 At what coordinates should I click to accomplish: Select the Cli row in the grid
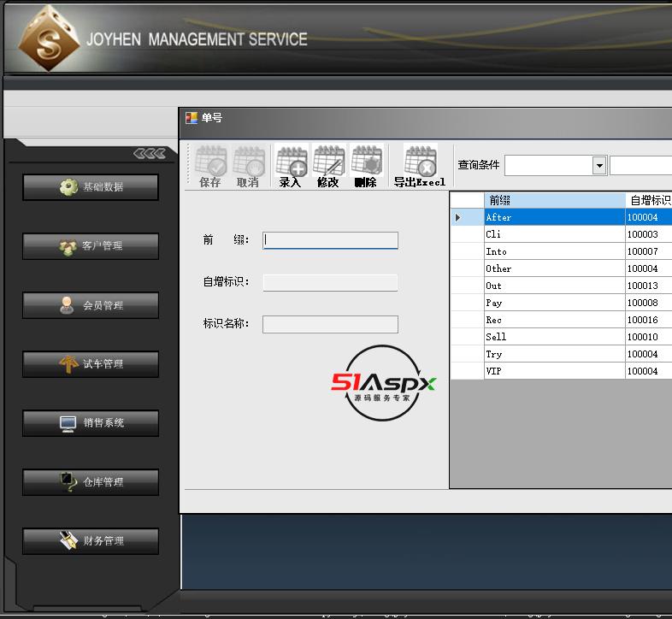pyautogui.click(x=562, y=234)
